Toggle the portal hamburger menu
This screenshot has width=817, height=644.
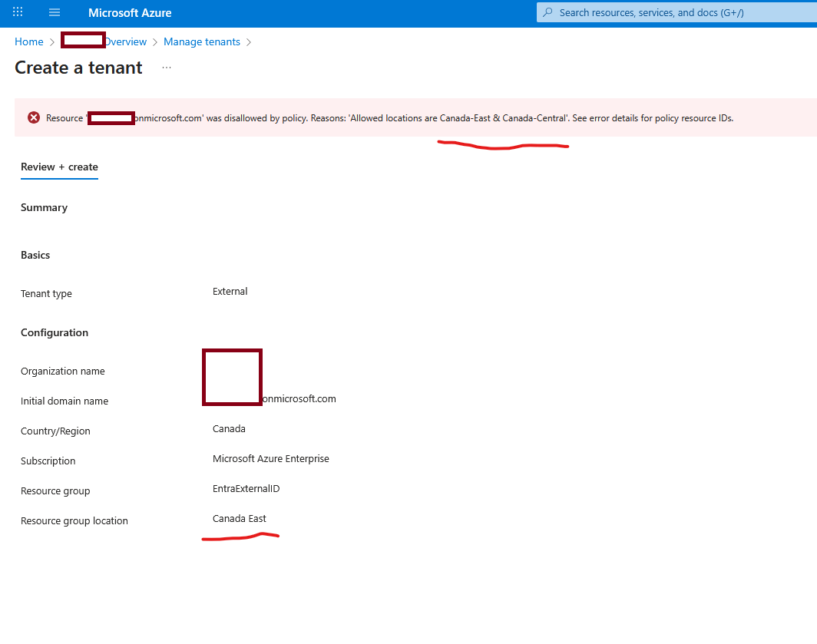click(54, 12)
